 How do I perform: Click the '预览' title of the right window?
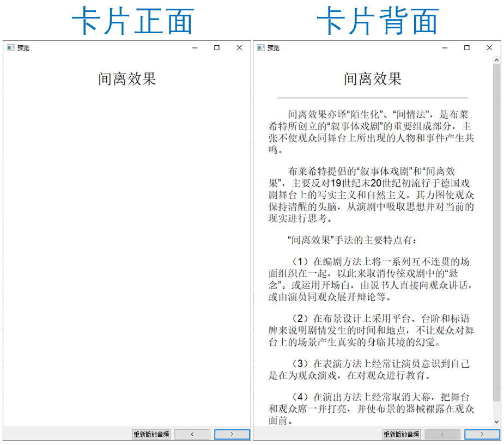click(273, 48)
